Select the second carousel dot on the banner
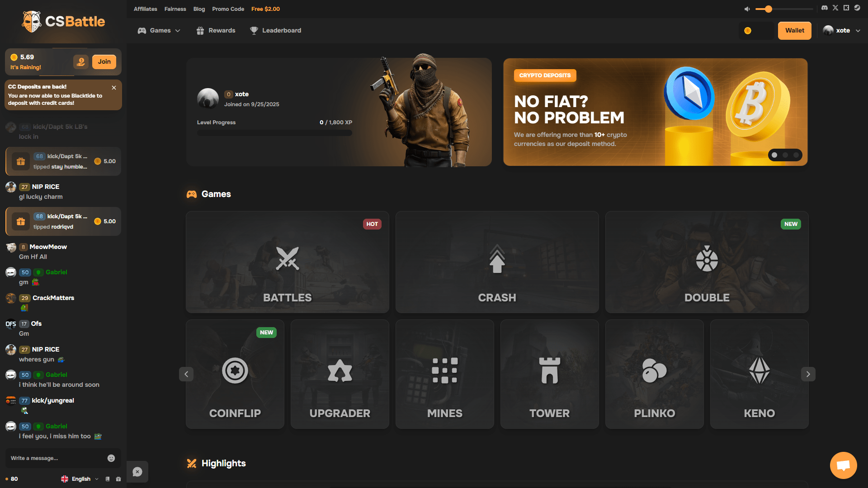Viewport: 868px width, 488px height. tap(785, 155)
